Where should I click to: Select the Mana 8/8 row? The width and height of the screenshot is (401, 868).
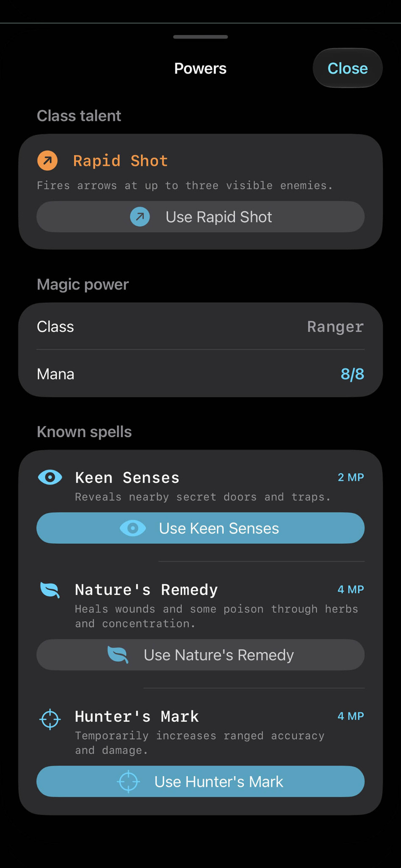click(x=200, y=374)
